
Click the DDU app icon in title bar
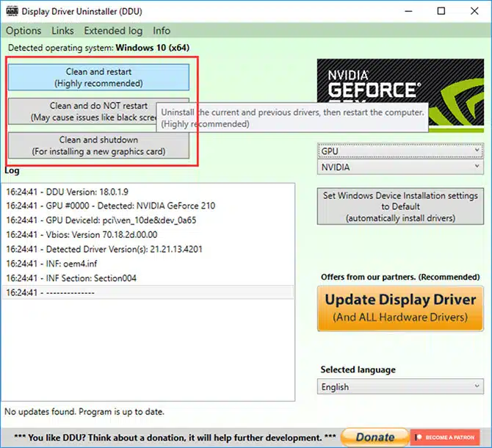[12, 12]
